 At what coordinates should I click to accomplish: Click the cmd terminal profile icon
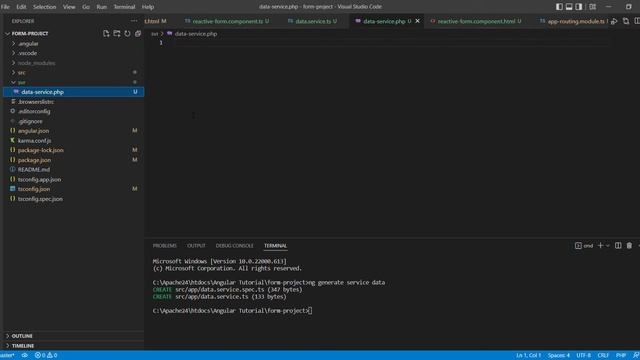578,246
